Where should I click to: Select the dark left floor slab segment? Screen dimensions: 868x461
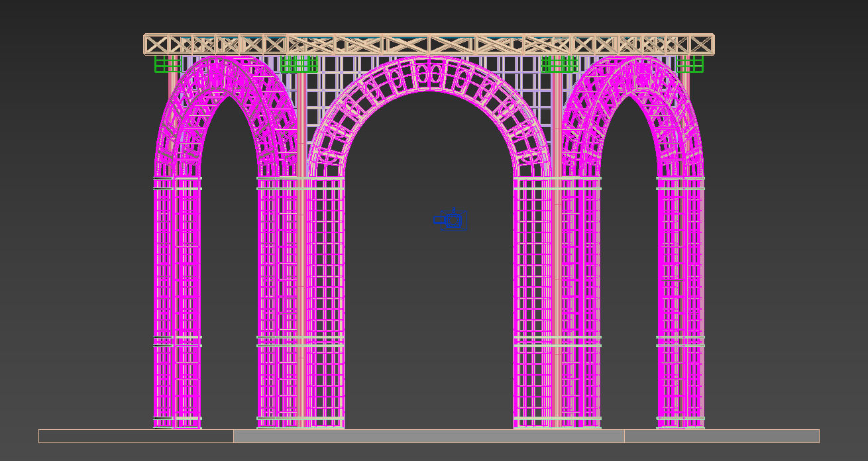(136, 436)
